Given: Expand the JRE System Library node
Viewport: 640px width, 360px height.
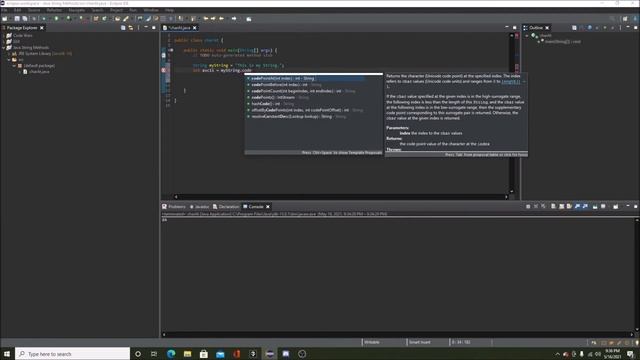Looking at the screenshot, I should [x=9, y=53].
